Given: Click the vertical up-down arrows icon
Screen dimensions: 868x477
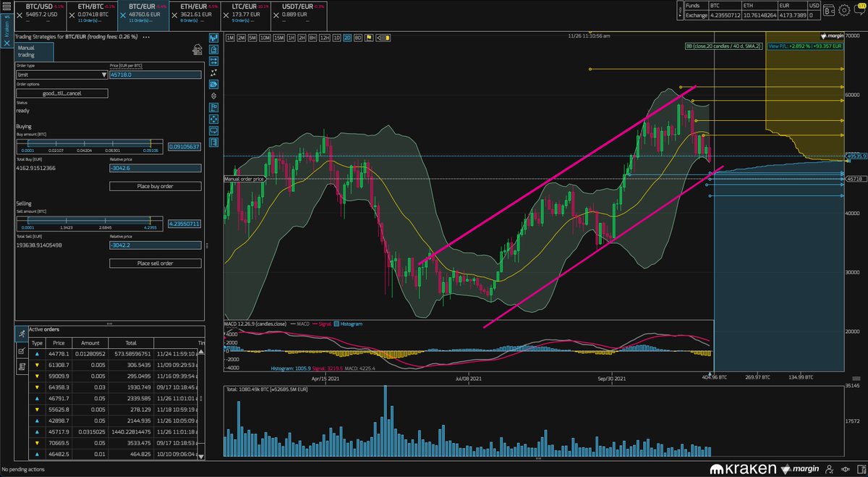Looking at the screenshot, I should pos(214,96).
